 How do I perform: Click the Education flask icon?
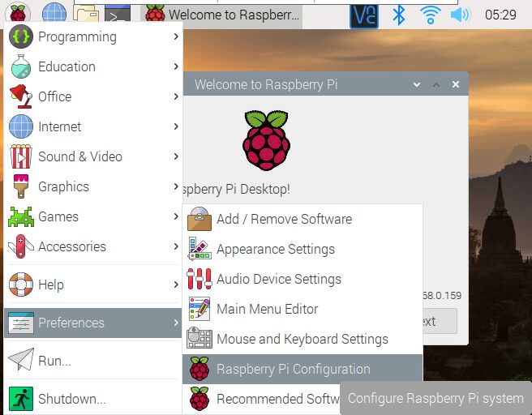21,66
